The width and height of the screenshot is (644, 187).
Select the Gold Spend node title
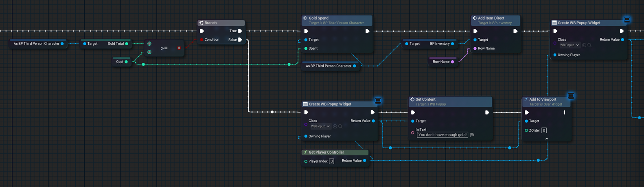tap(318, 18)
